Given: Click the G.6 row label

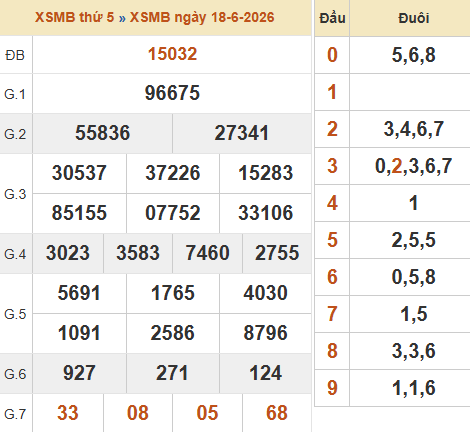Looking at the screenshot, I should 15,374.
